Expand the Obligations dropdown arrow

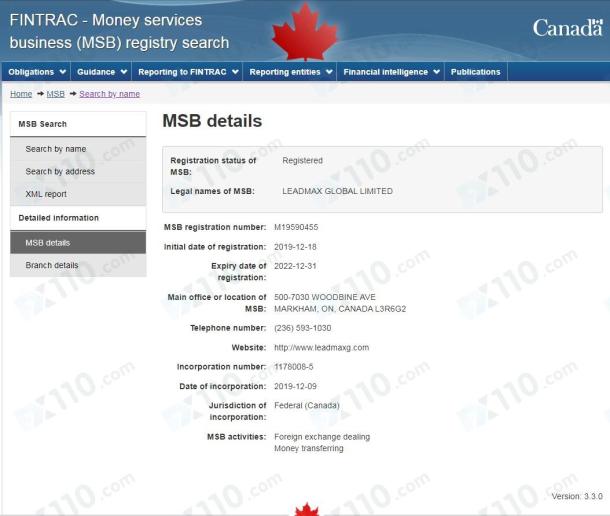pyautogui.click(x=63, y=72)
